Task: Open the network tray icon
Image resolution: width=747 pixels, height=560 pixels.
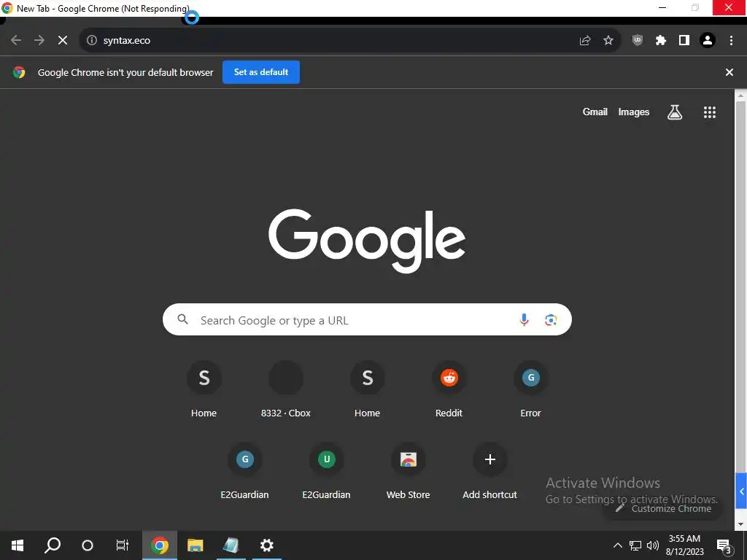Action: pyautogui.click(x=635, y=545)
